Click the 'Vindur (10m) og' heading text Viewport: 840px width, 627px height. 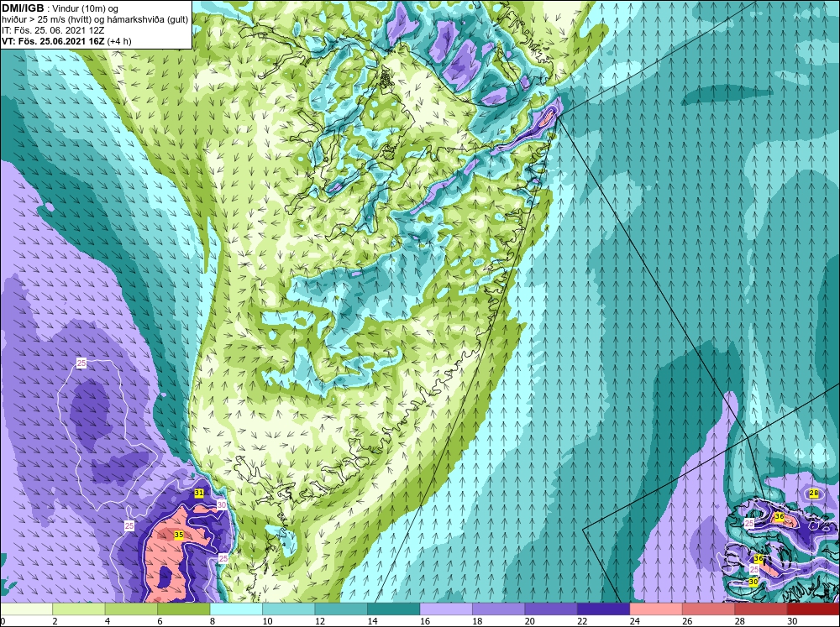86,9
